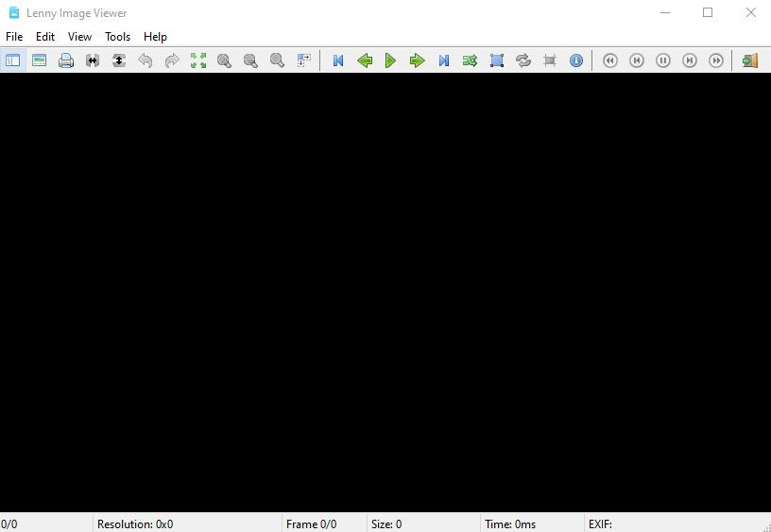The width and height of the screenshot is (771, 532).
Task: Toggle the folder sidebar panel icon
Action: coord(13,60)
